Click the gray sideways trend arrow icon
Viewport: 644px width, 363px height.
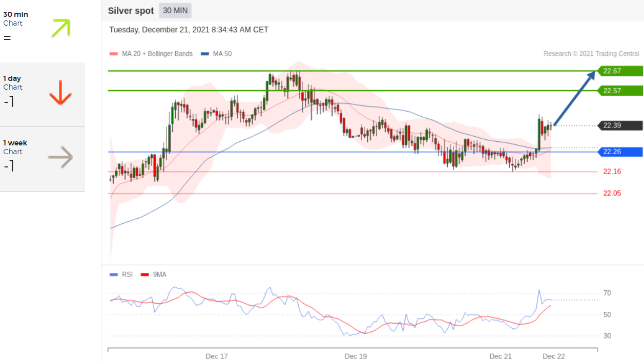(60, 157)
